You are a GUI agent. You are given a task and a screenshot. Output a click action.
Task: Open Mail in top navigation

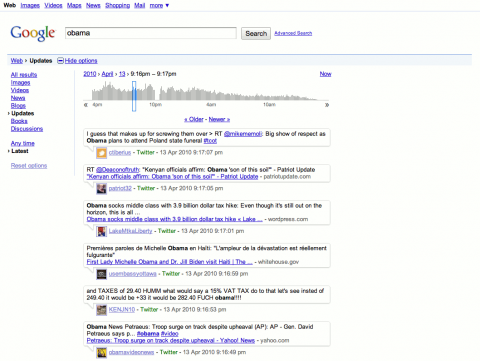click(x=139, y=5)
